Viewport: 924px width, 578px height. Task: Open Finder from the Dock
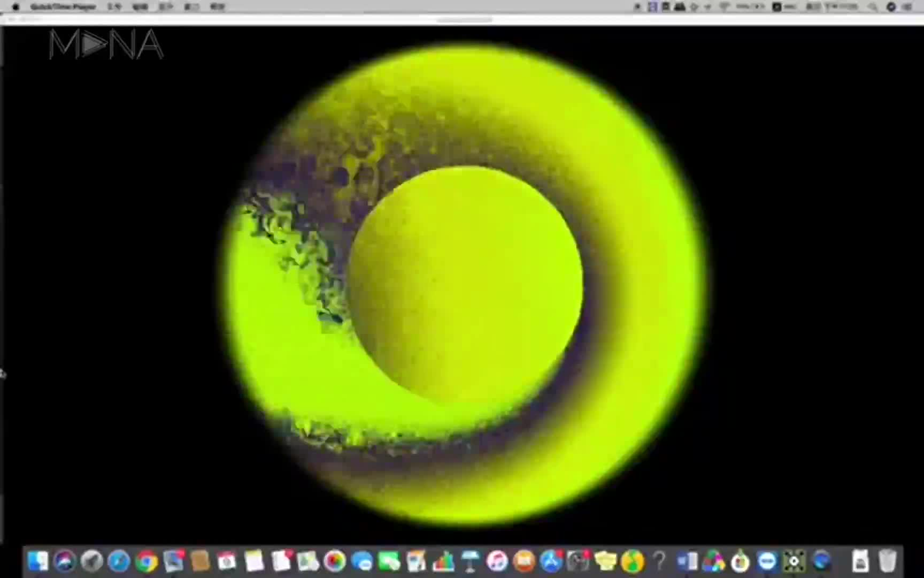point(37,561)
